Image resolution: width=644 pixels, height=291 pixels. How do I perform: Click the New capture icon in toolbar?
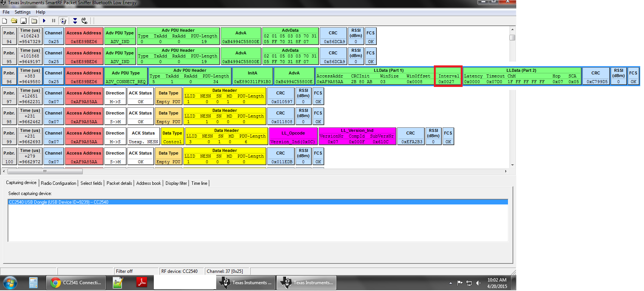pos(5,21)
